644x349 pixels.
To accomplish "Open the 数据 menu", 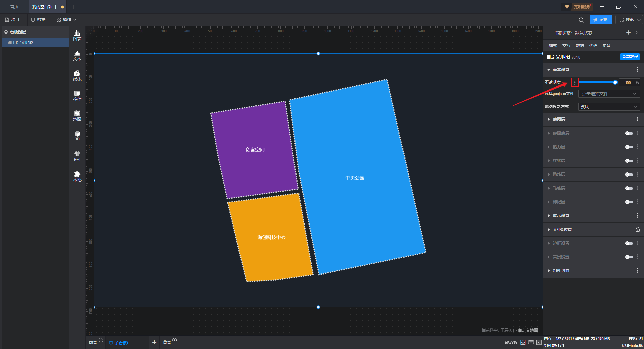I will click(x=41, y=20).
